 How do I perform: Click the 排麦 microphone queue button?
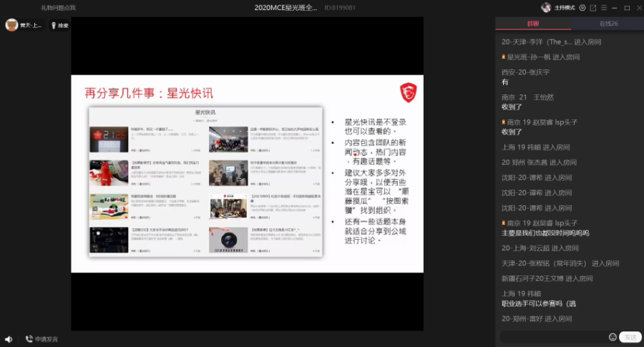point(59,26)
